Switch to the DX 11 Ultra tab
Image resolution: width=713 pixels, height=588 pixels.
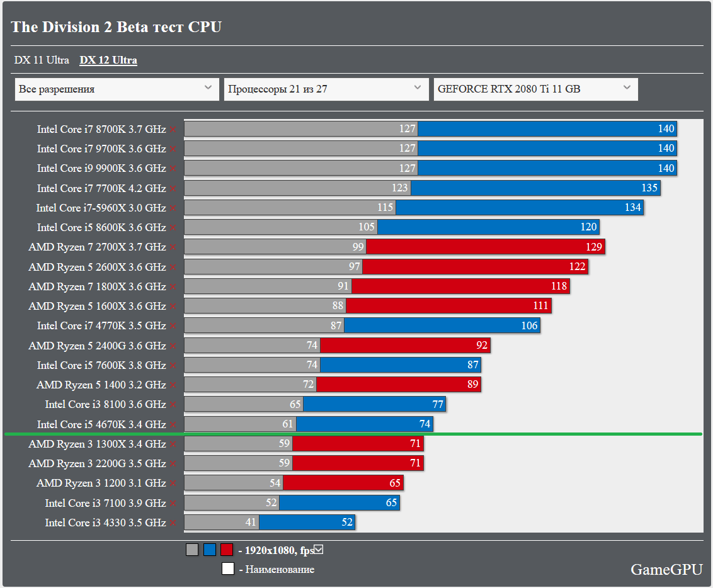[42, 60]
